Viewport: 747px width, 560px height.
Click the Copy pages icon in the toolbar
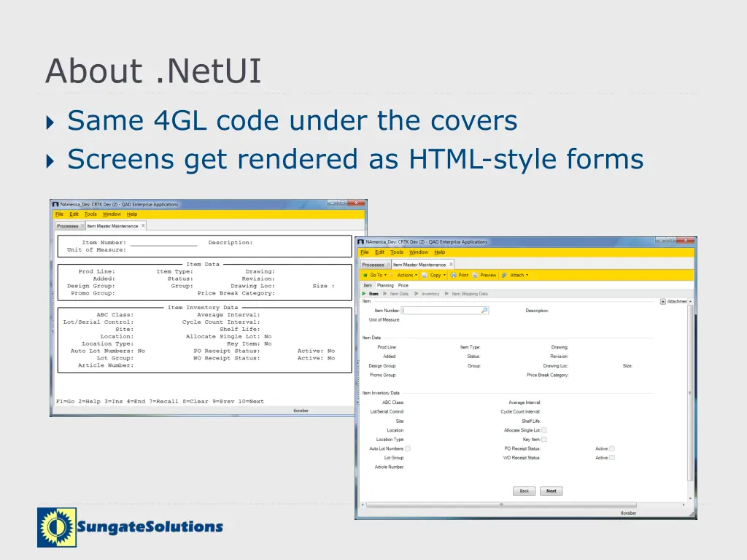tap(425, 275)
